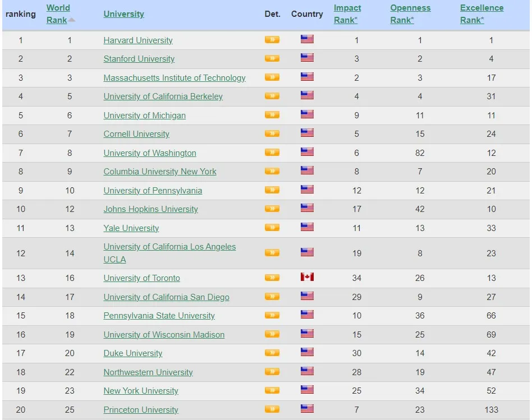
Task: Click details icon for University of Wisconsin Madison
Action: click(x=272, y=334)
